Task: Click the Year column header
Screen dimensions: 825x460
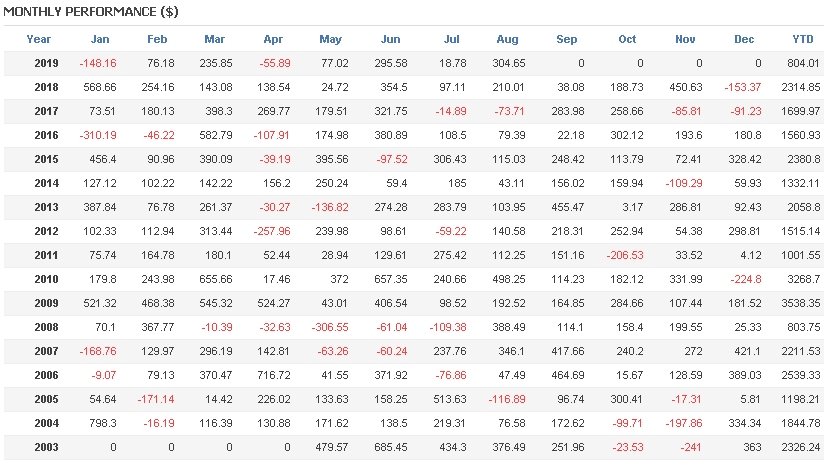Action: coord(38,39)
